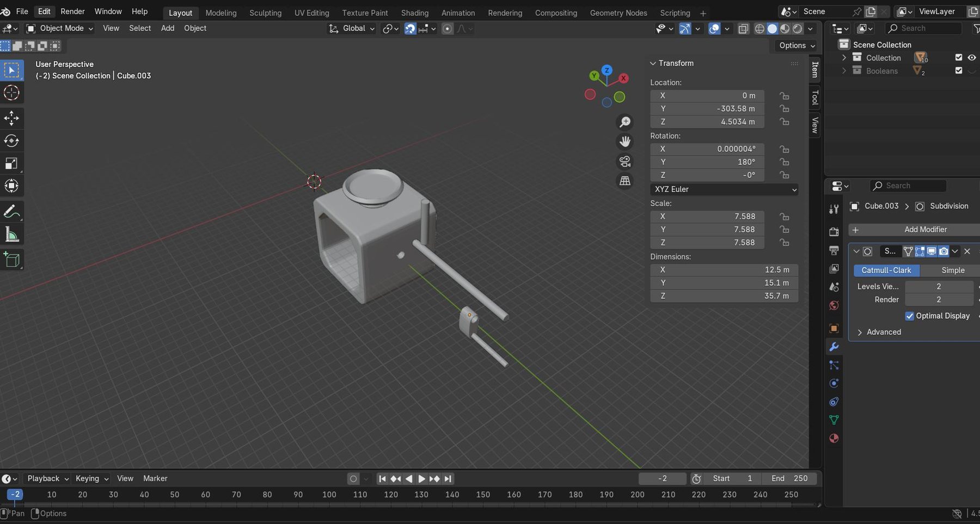Screen dimensions: 980x524
Task: Toggle proportional editing in header
Action: tap(447, 28)
